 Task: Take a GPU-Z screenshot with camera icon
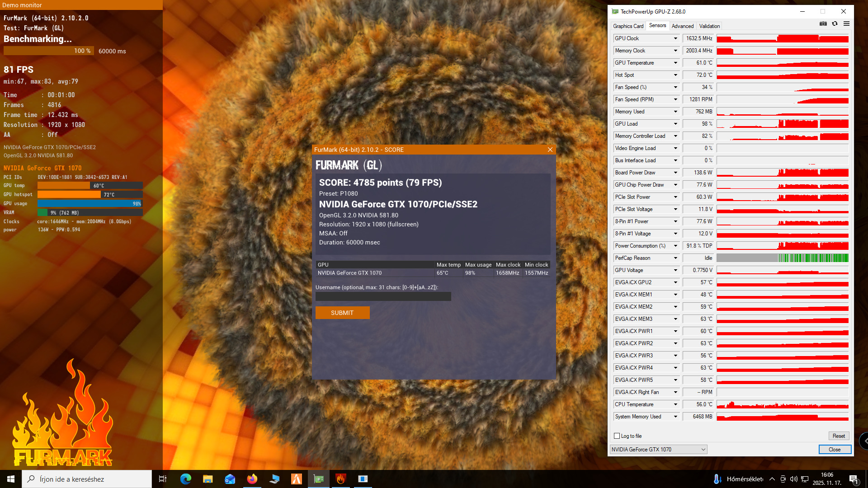point(823,23)
